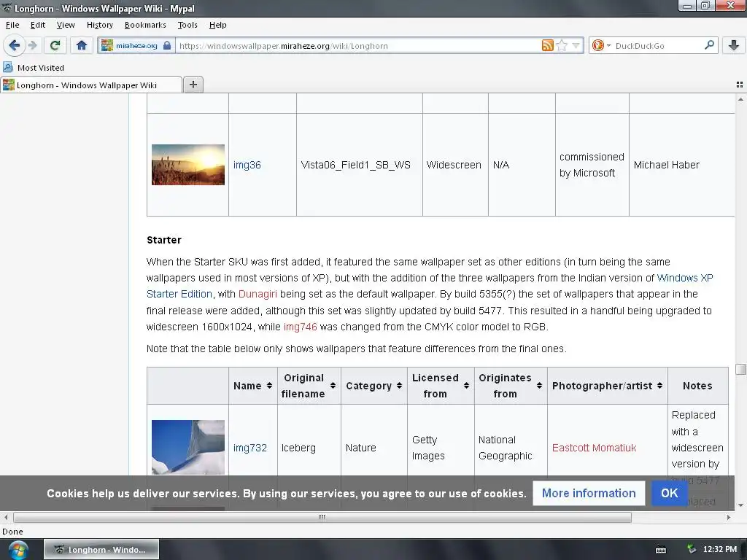Click the padlock security icon
Image resolution: width=747 pixels, height=560 pixels.
tap(167, 46)
